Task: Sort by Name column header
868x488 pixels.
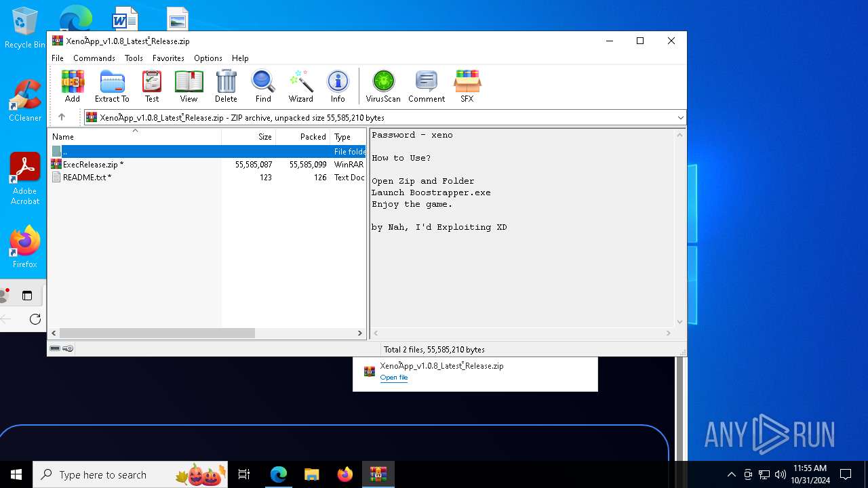Action: [x=134, y=136]
